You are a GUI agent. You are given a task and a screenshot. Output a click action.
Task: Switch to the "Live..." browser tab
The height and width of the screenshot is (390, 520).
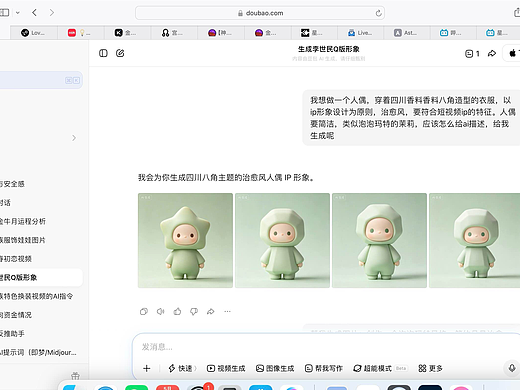tap(360, 33)
